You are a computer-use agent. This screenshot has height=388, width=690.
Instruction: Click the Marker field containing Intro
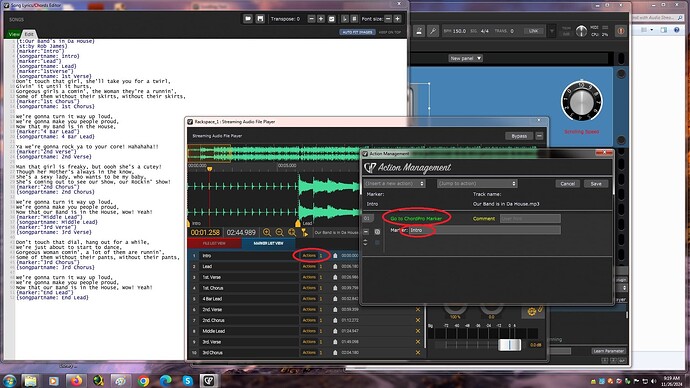pyautogui.click(x=484, y=230)
